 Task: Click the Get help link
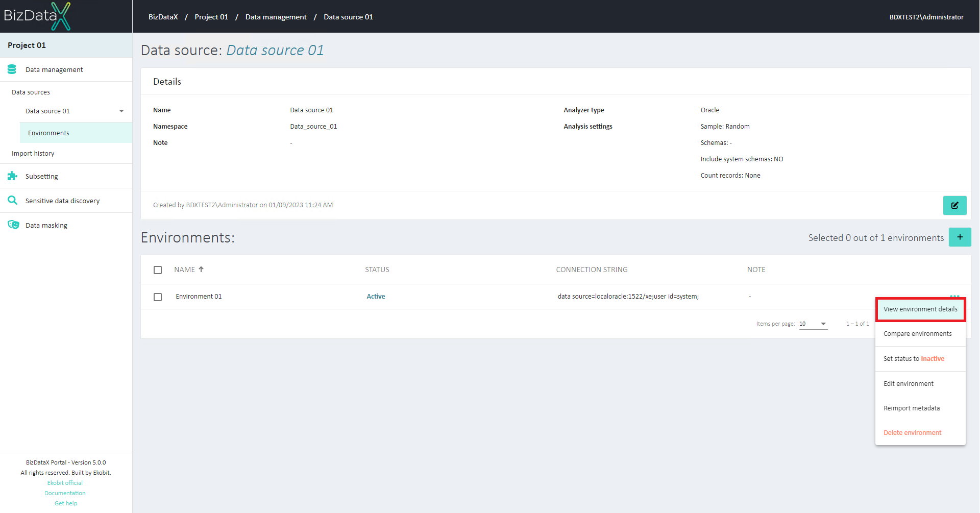[x=66, y=503]
